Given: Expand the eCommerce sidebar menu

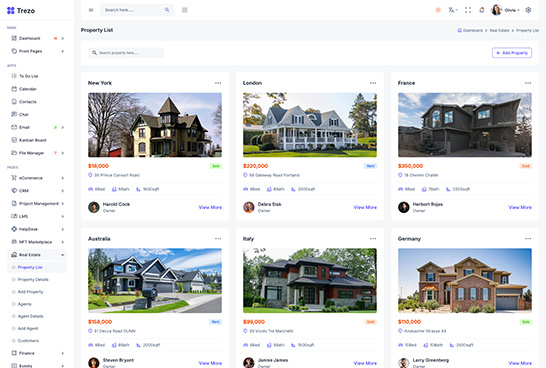Looking at the screenshot, I should pos(37,178).
